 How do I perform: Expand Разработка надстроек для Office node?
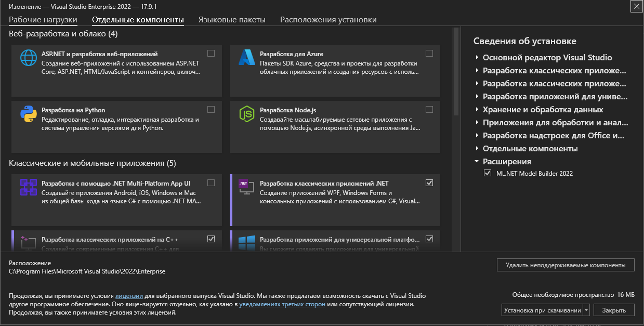(477, 136)
